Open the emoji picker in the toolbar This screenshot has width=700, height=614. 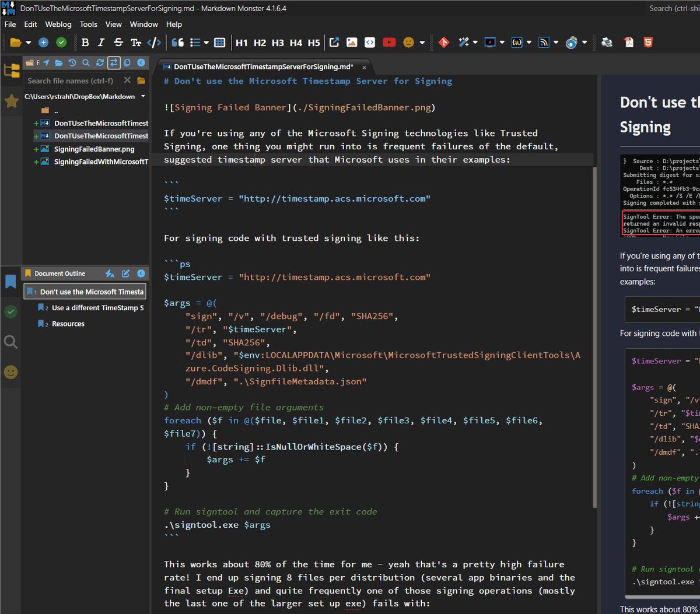(408, 42)
